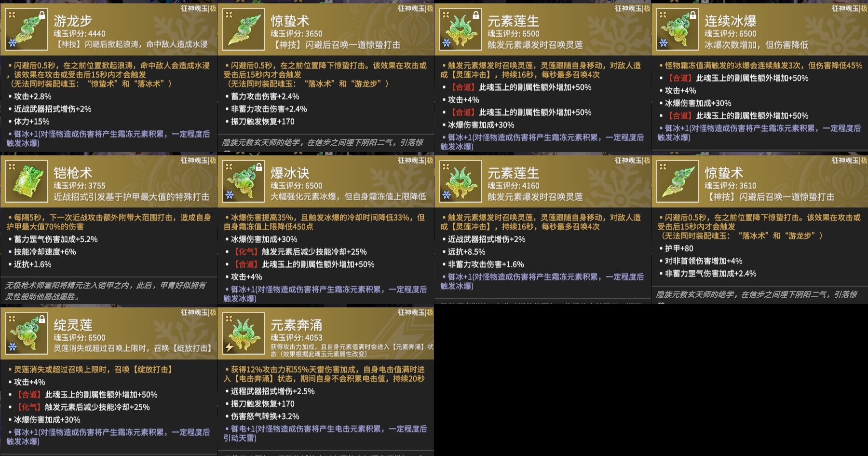Toggle the lock badge on 连续冰爆 icon
The height and width of the screenshot is (456, 868).
tap(693, 15)
